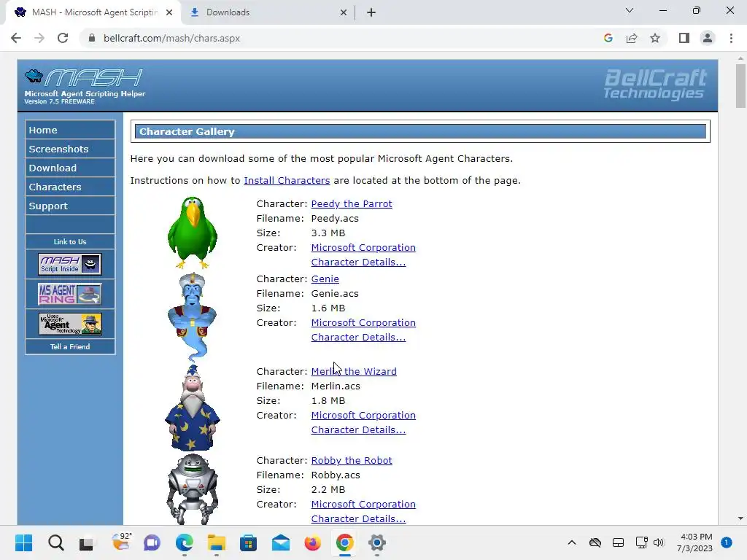Open Character Details for Robby.acs
Image resolution: width=747 pixels, height=560 pixels.
[358, 519]
